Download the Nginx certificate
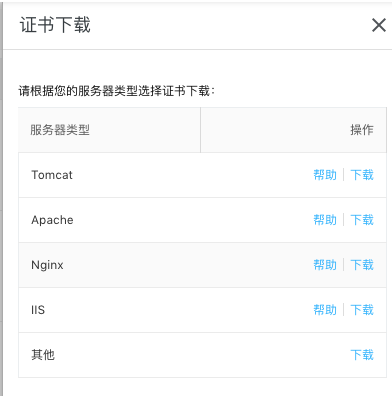This screenshot has width=392, height=396. click(x=362, y=265)
